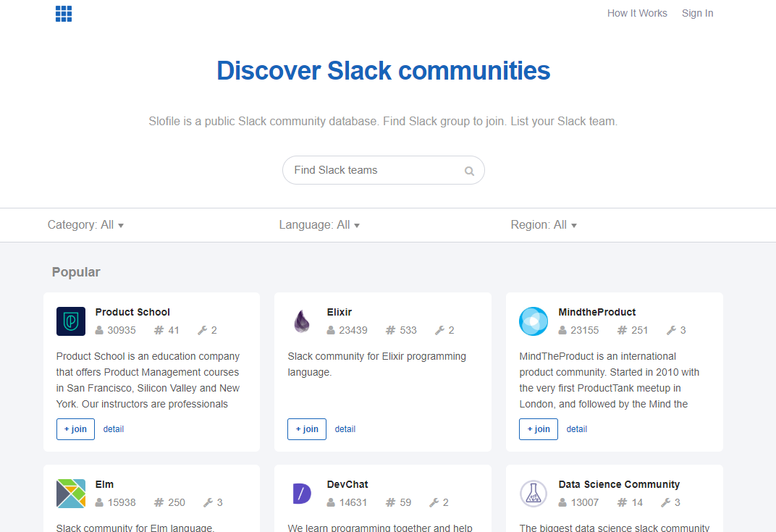Click Product School member count icon
The width and height of the screenshot is (776, 532).
pyautogui.click(x=99, y=330)
